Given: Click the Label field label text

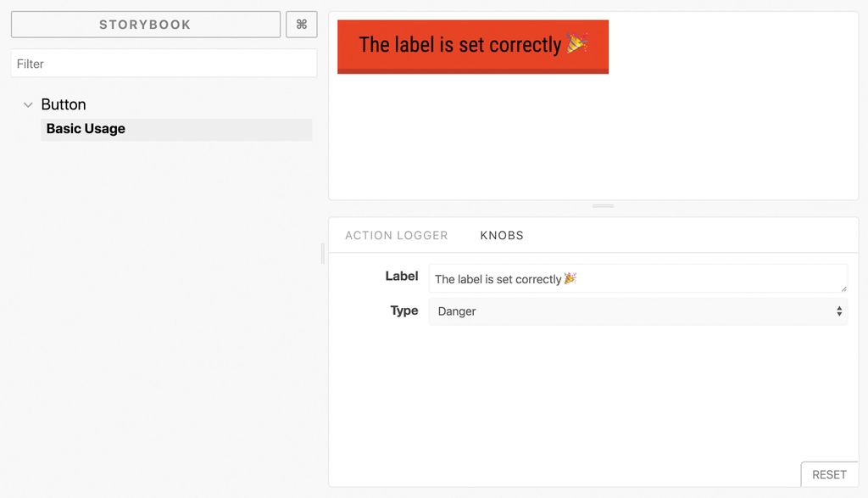Looking at the screenshot, I should [402, 276].
